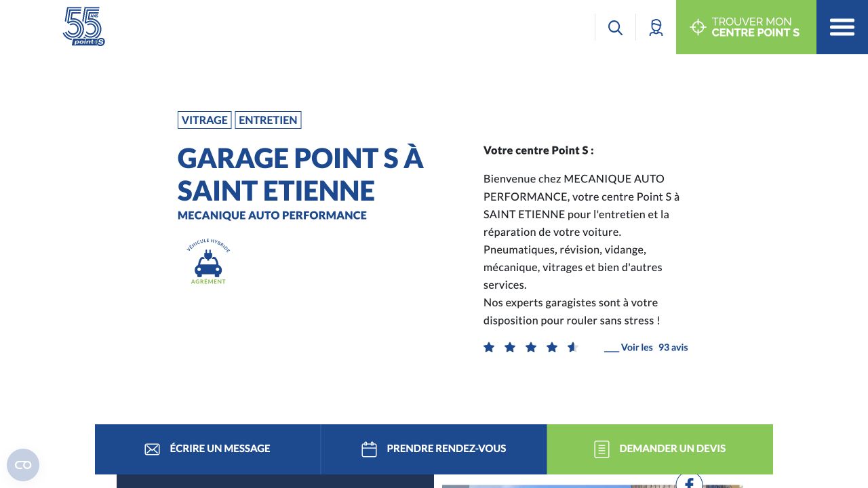Open the Voir les 93 avis link
The height and width of the screenshot is (488, 868).
click(646, 348)
